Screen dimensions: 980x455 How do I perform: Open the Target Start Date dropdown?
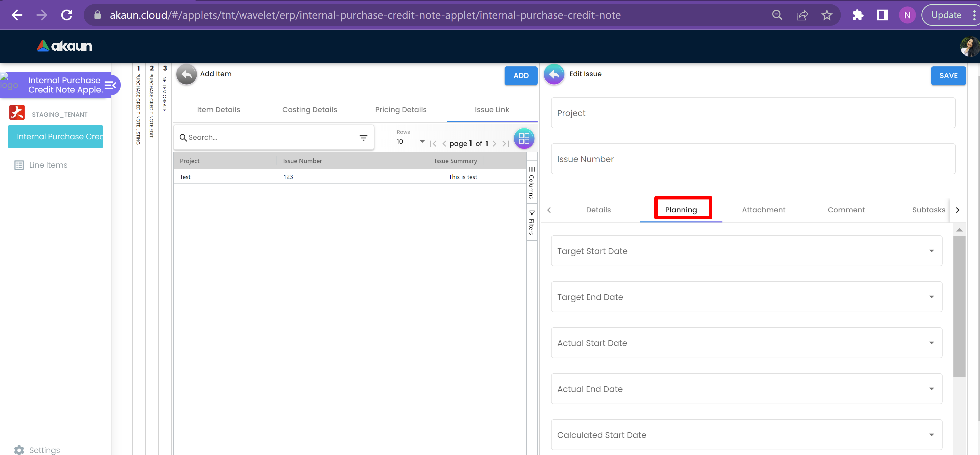(931, 251)
